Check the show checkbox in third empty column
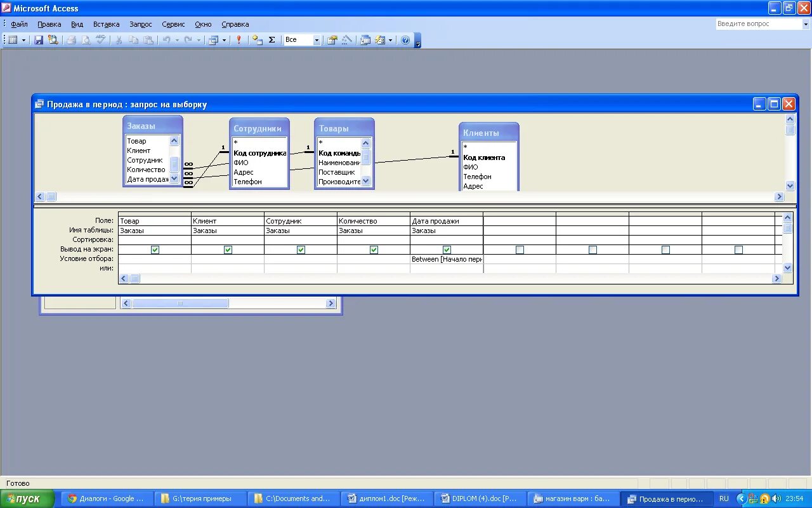 coord(665,250)
